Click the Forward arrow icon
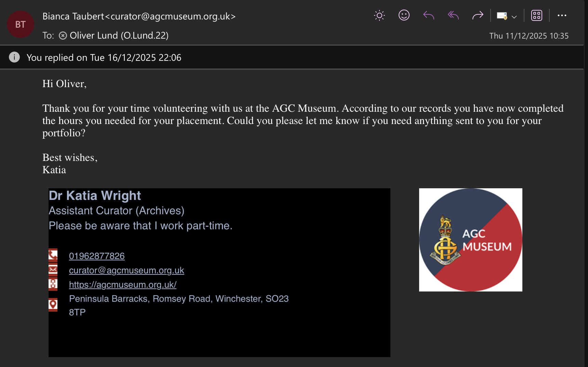588x367 pixels. tap(478, 15)
